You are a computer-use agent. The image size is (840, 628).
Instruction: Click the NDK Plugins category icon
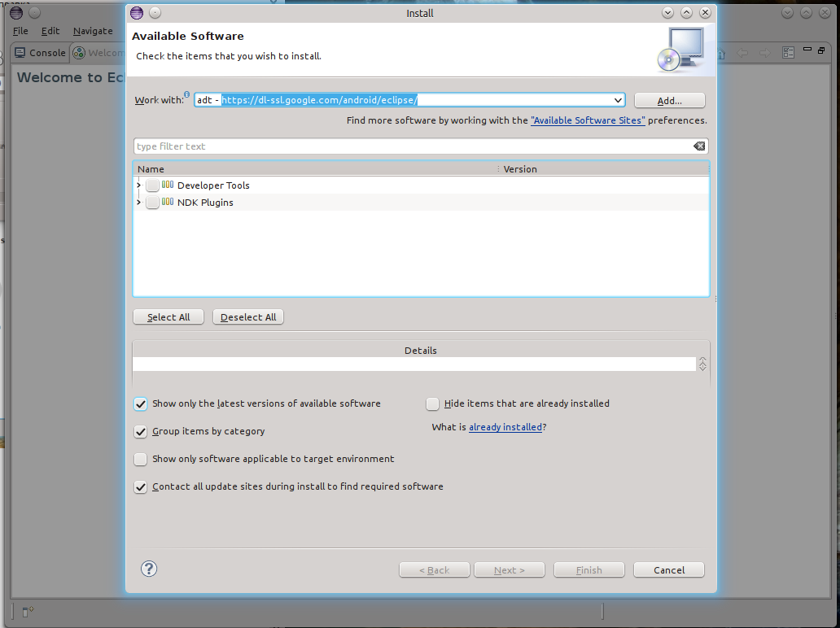coord(168,202)
